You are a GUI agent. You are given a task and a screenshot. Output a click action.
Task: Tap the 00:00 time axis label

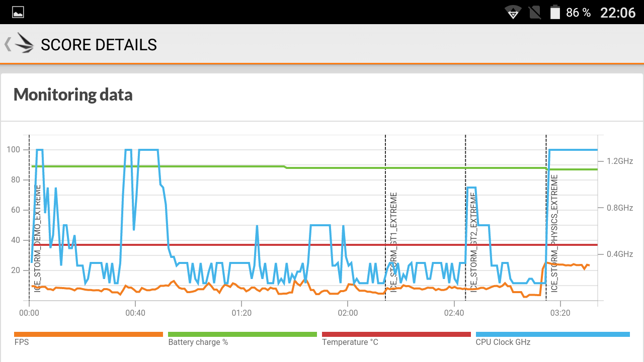click(29, 313)
